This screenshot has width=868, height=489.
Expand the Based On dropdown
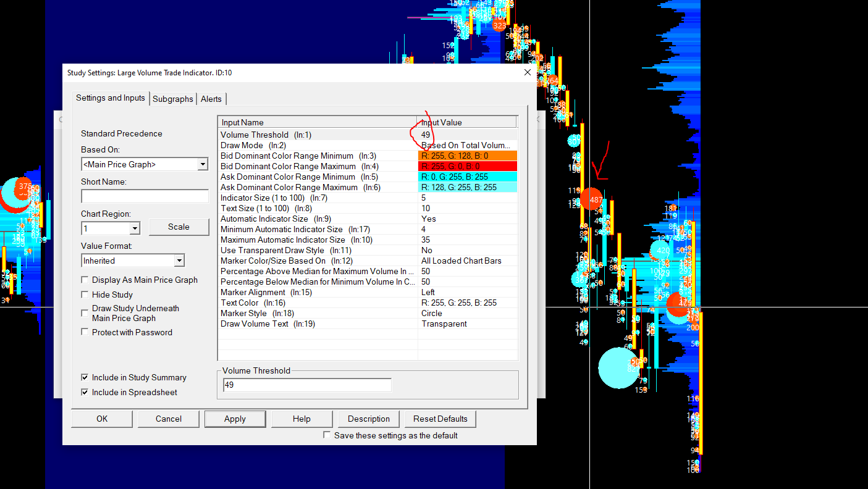202,164
